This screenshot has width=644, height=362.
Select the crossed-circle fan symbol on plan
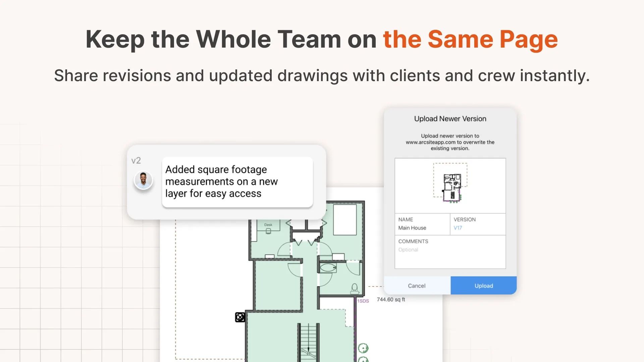pyautogui.click(x=240, y=317)
